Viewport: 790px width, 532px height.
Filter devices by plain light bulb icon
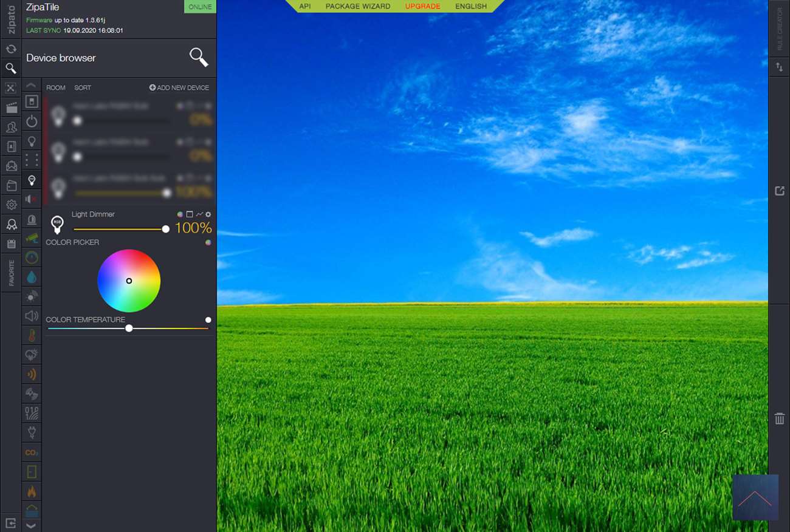tap(32, 141)
